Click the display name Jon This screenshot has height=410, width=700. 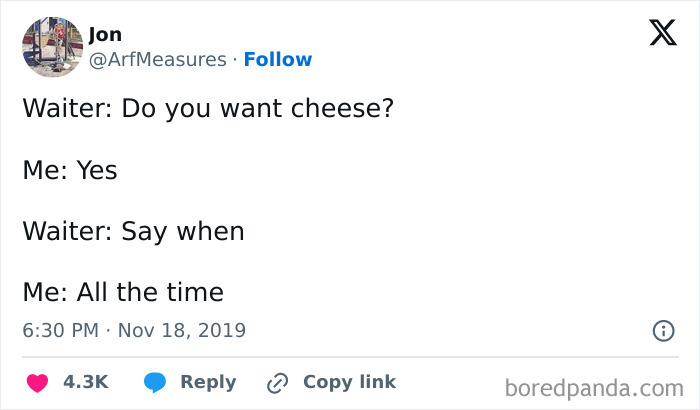tap(105, 34)
